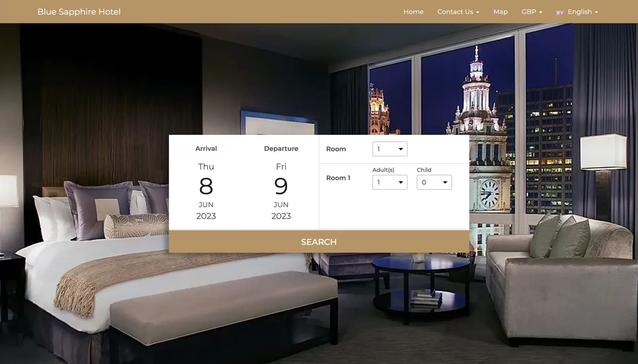Open the Room count select box
This screenshot has width=638, height=364.
390,149
